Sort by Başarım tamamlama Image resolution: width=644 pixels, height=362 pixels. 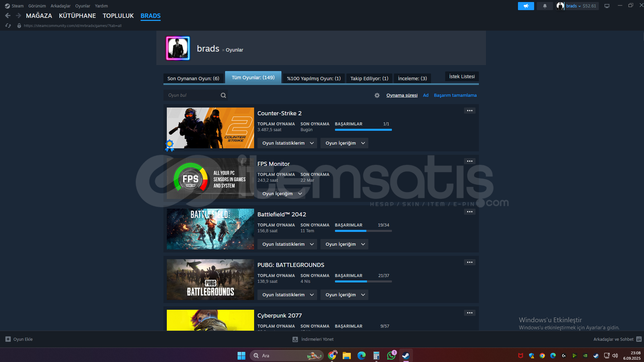click(455, 95)
